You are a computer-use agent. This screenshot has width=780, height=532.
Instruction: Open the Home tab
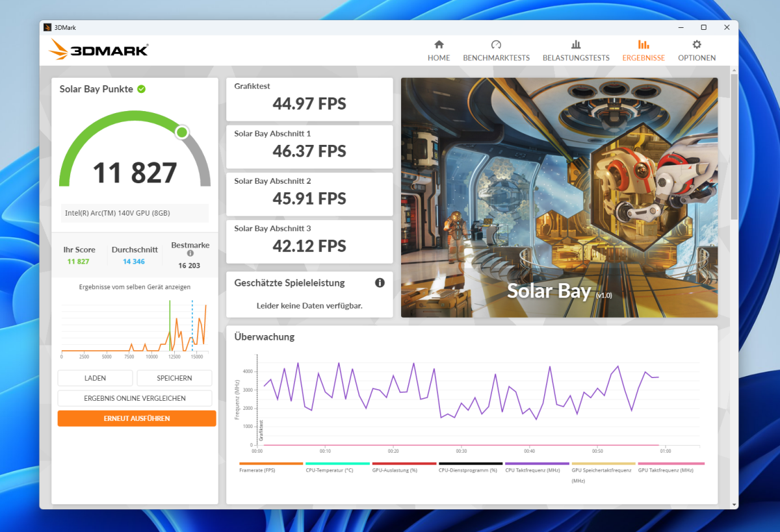pos(439,51)
